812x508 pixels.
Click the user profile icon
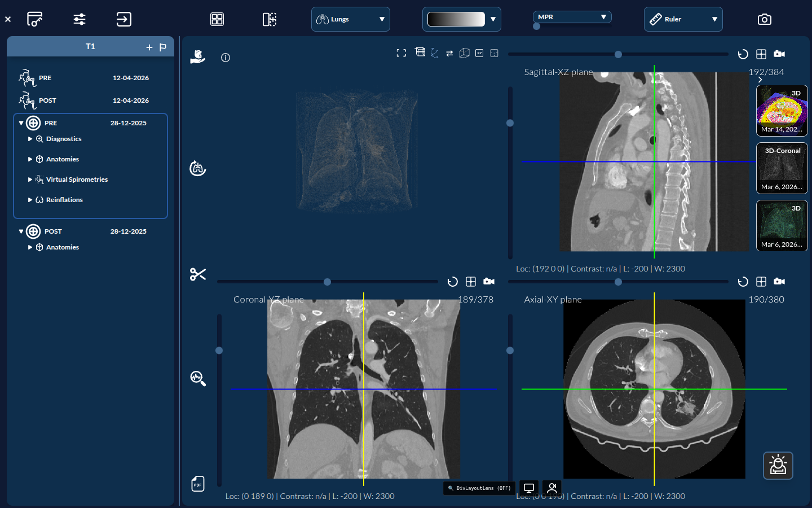[x=552, y=488]
